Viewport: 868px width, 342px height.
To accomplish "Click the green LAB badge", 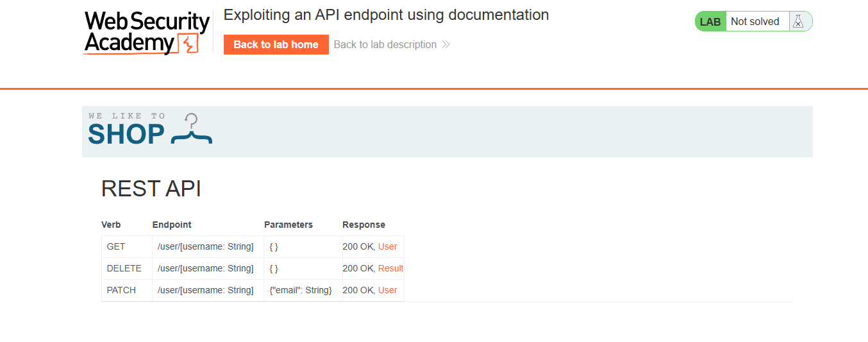I will pyautogui.click(x=710, y=22).
